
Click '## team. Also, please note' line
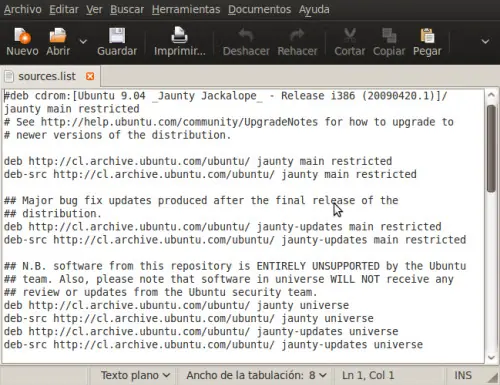coord(229,279)
